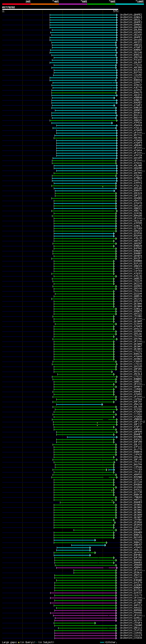
Task: Open hit UniRef100_Q401R6
Action: (131, 40)
